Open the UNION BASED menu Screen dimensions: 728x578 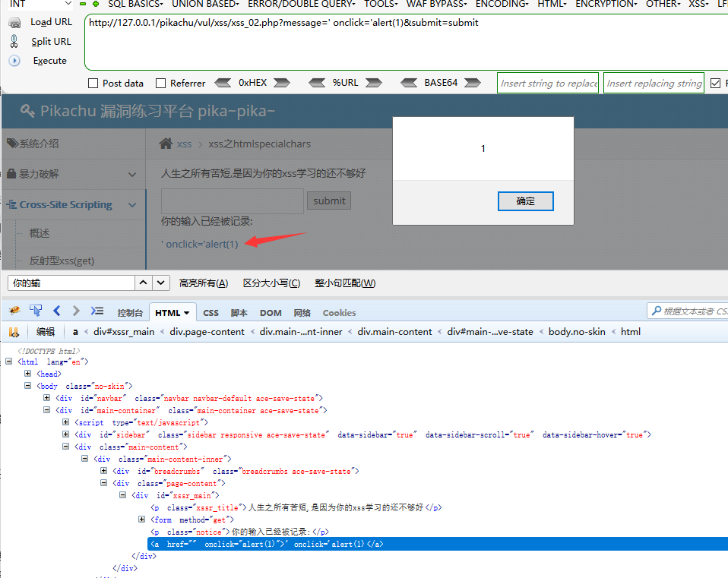pos(206,4)
